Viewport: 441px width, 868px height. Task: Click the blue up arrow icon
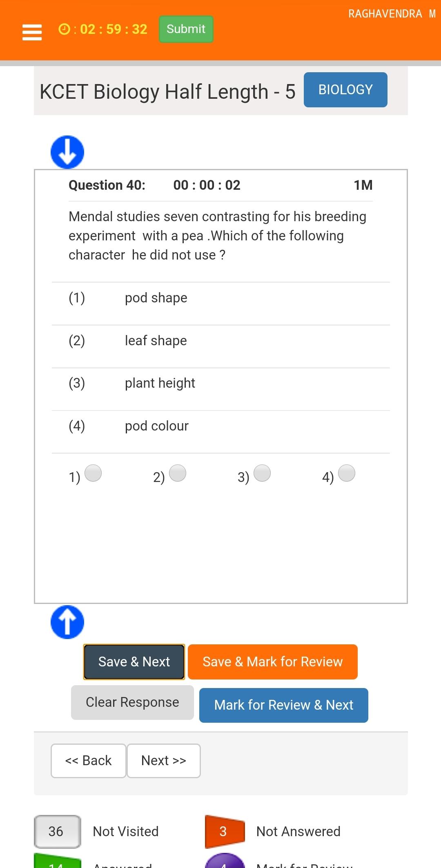[x=67, y=622]
